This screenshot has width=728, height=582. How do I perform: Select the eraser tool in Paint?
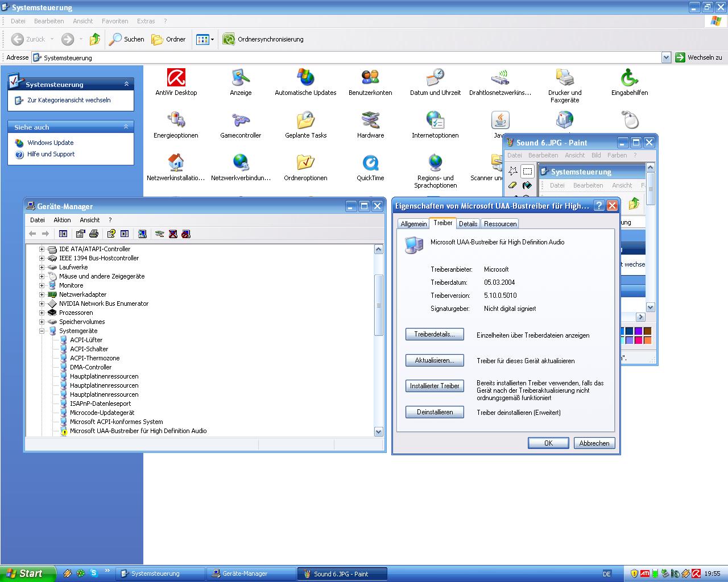pos(513,185)
